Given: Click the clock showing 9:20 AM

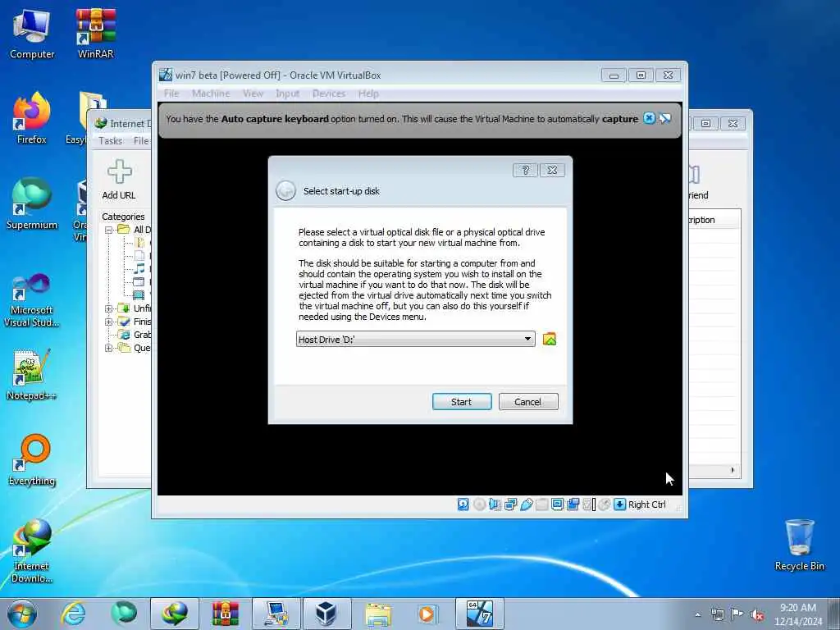Looking at the screenshot, I should 797,614.
